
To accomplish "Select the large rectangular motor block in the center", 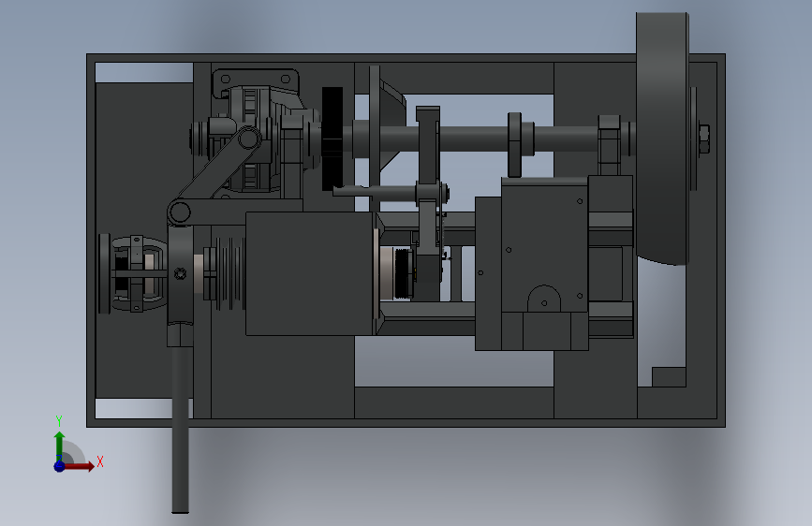I will point(310,273).
